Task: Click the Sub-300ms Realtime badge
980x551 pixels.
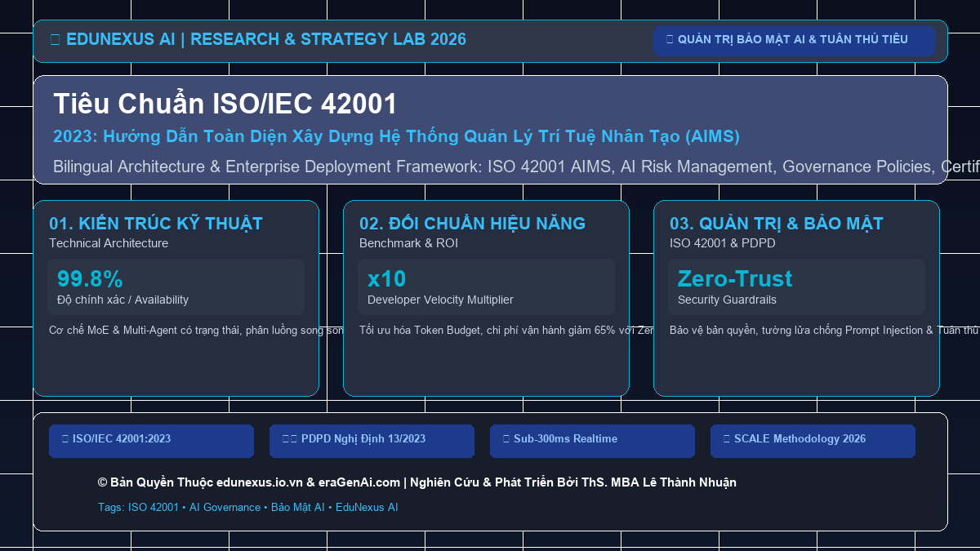Action: (592, 441)
